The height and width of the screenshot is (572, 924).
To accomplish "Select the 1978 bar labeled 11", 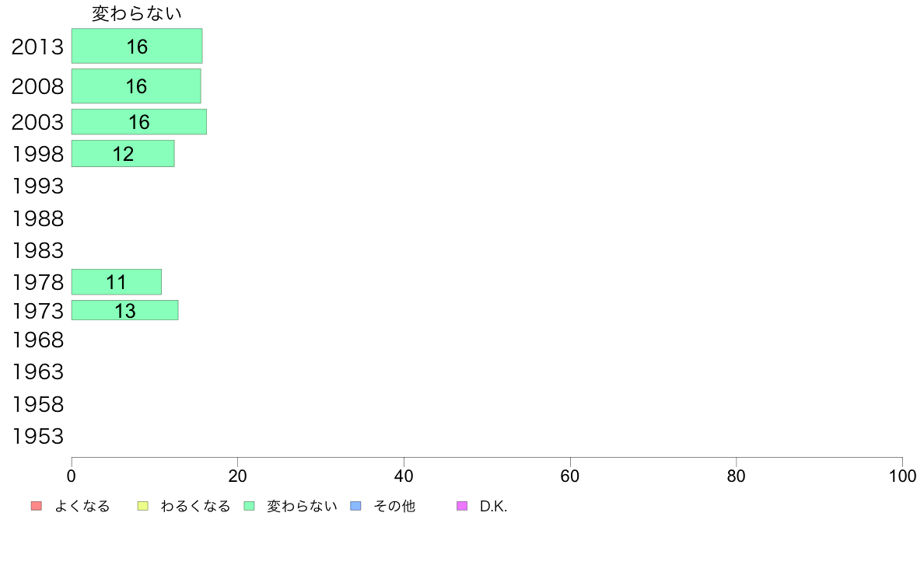I will point(117,282).
